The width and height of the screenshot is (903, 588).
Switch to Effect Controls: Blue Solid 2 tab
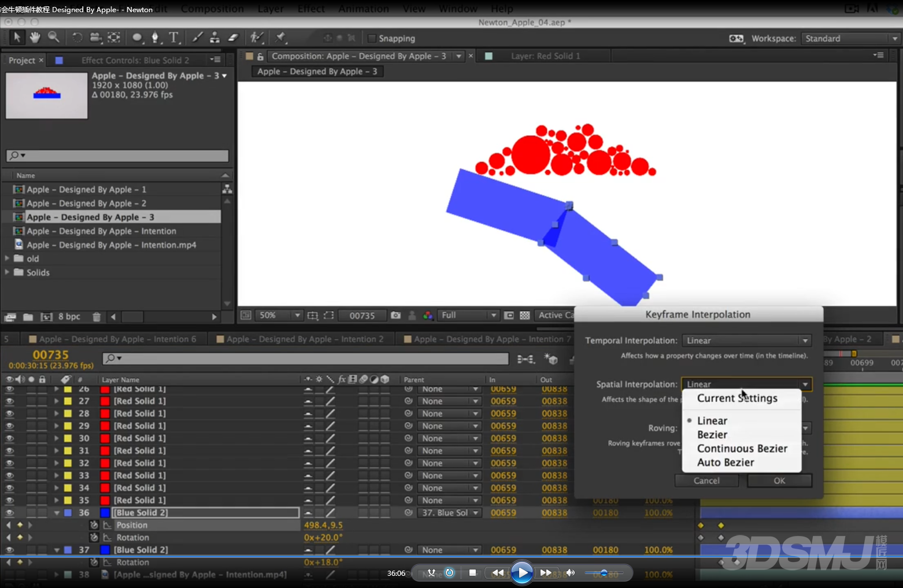coord(135,60)
